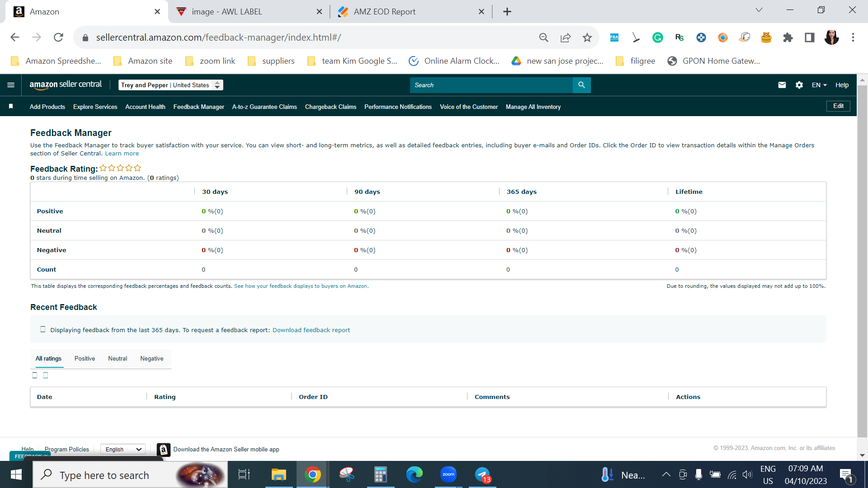
Task: Click the Edit button in nav bar
Action: (838, 106)
